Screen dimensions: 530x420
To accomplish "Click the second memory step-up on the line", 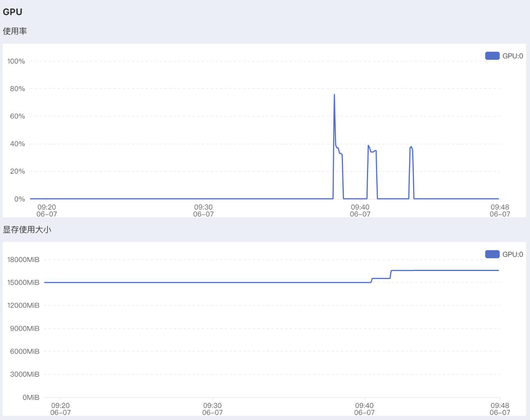I will click(391, 271).
